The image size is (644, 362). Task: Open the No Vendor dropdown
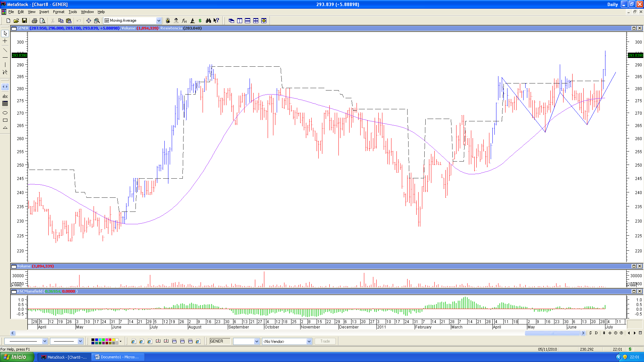309,342
